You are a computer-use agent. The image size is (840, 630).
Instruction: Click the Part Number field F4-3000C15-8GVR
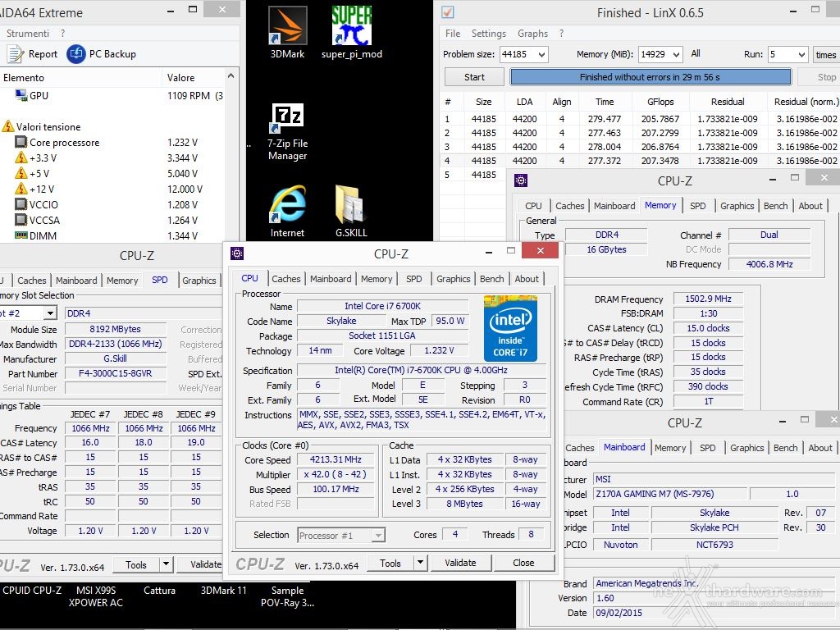coord(115,373)
